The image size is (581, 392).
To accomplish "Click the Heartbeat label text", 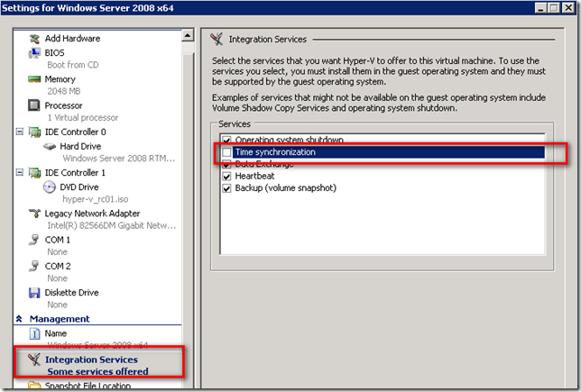I will click(x=255, y=177).
